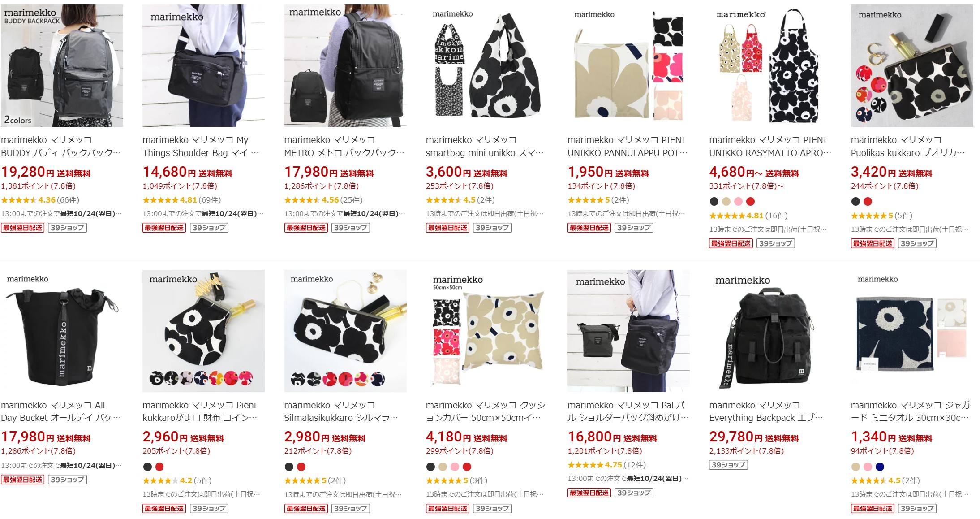
Task: Click 最強翌日配送 badge under BUDDY backpack
Action: pyautogui.click(x=22, y=228)
